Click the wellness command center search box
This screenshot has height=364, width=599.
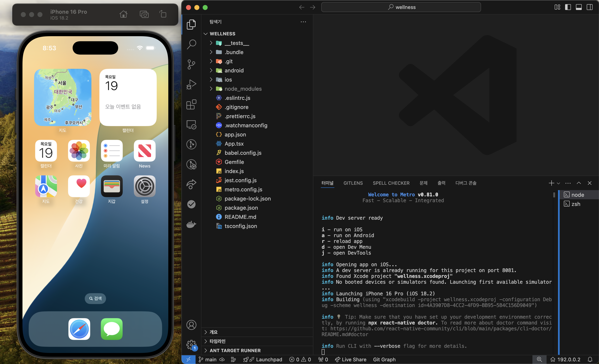pyautogui.click(x=401, y=7)
